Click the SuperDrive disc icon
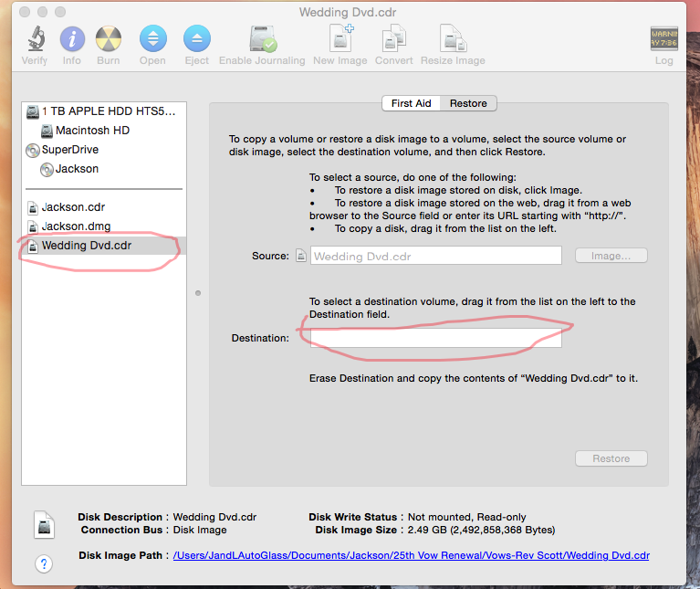 [x=33, y=151]
